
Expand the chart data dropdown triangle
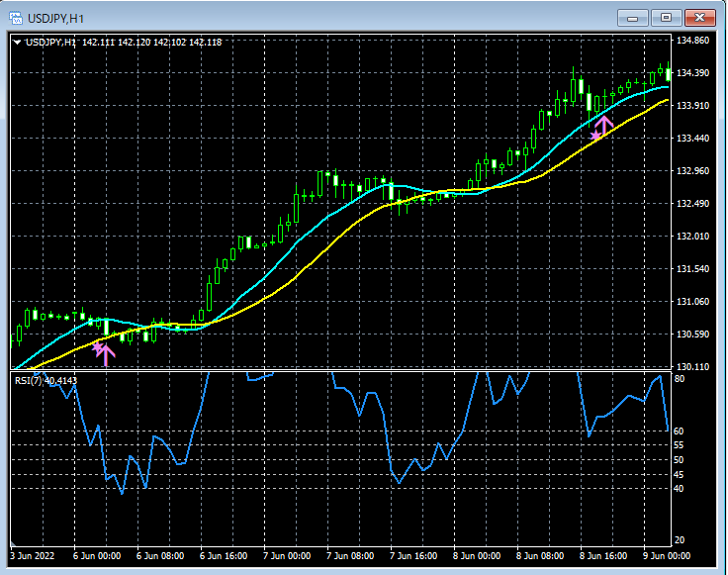tap(17, 43)
